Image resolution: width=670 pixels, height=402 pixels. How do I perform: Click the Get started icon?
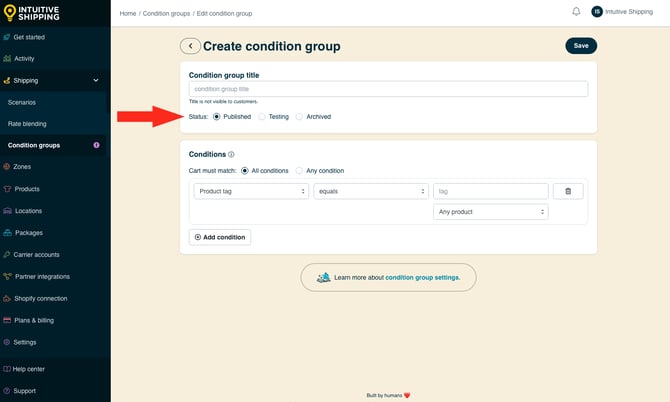click(6, 37)
